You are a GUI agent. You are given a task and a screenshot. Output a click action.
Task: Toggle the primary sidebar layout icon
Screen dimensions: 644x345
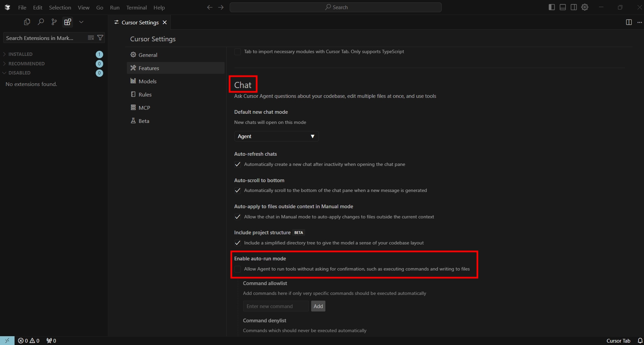coord(552,7)
